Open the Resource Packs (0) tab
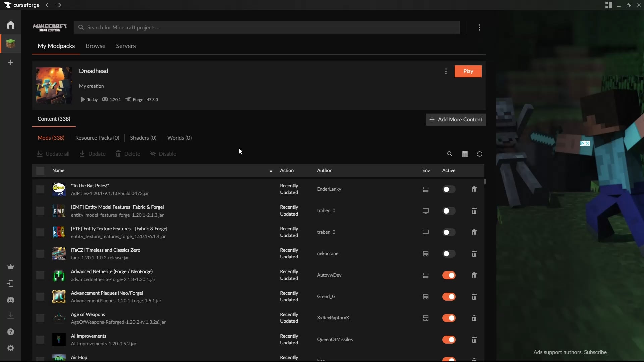The width and height of the screenshot is (644, 362). (x=97, y=138)
